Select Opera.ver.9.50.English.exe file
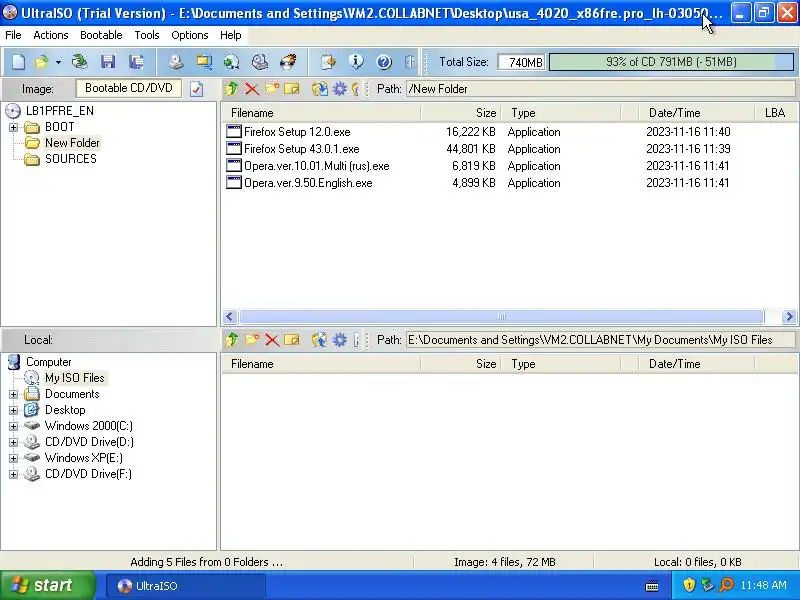The image size is (800, 600). tap(308, 183)
